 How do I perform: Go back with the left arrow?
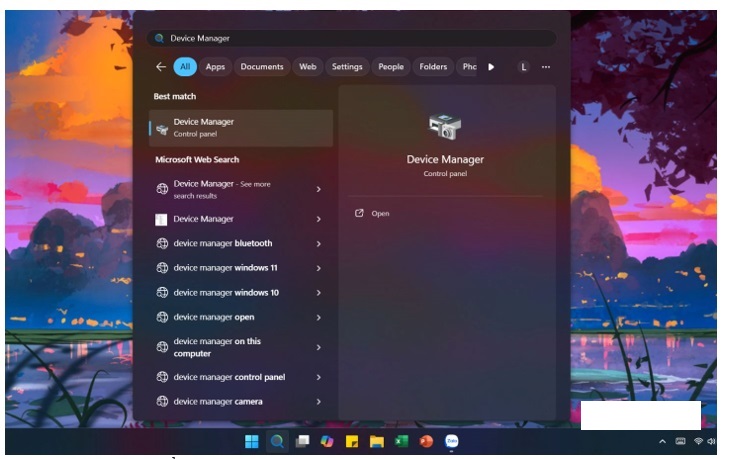tap(161, 67)
